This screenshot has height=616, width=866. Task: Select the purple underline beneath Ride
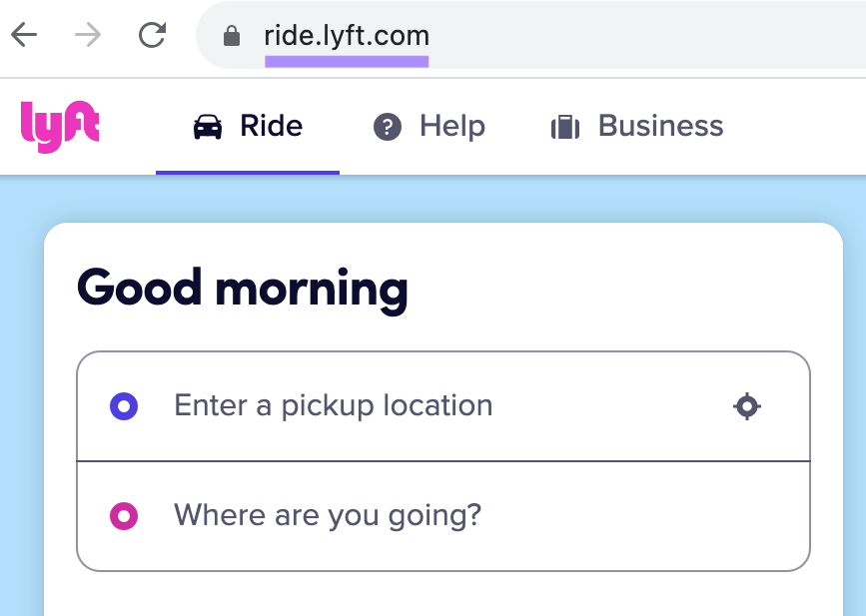point(247,172)
